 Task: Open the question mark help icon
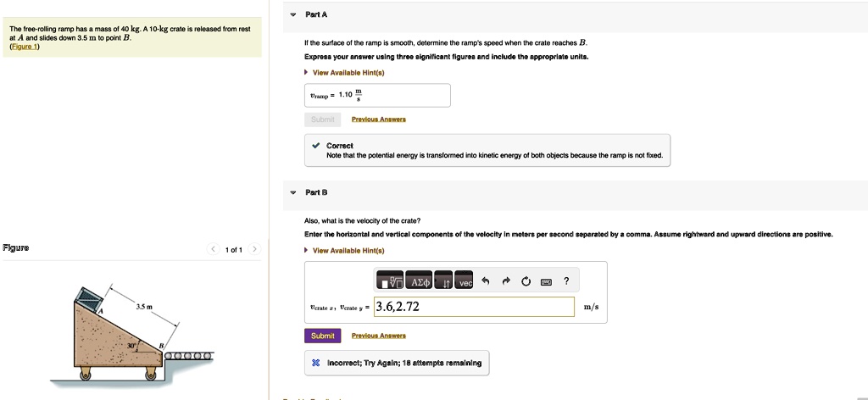tap(566, 282)
